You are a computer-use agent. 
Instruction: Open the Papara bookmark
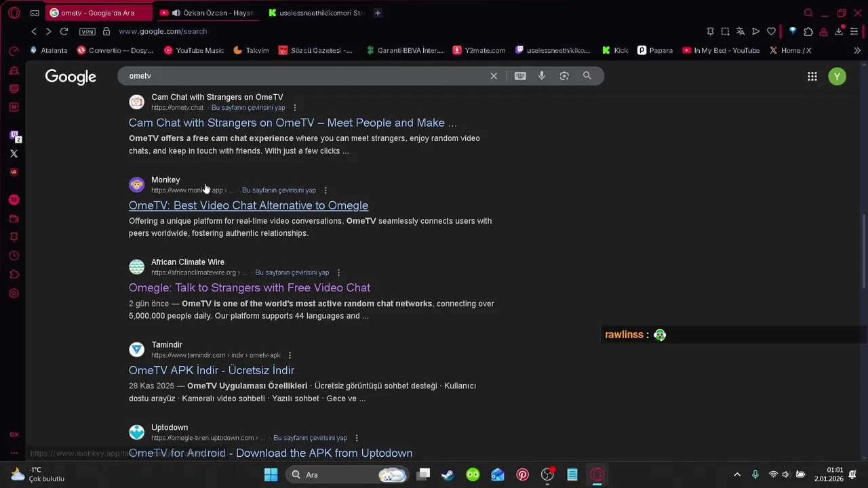(655, 50)
